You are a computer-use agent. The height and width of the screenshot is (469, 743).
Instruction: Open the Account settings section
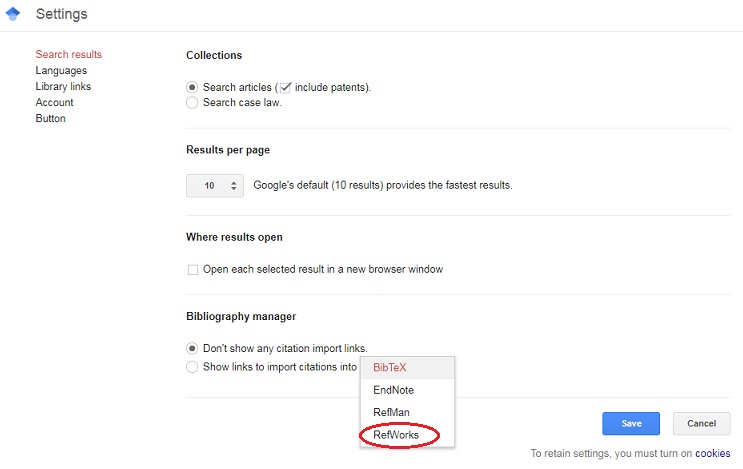click(x=54, y=102)
